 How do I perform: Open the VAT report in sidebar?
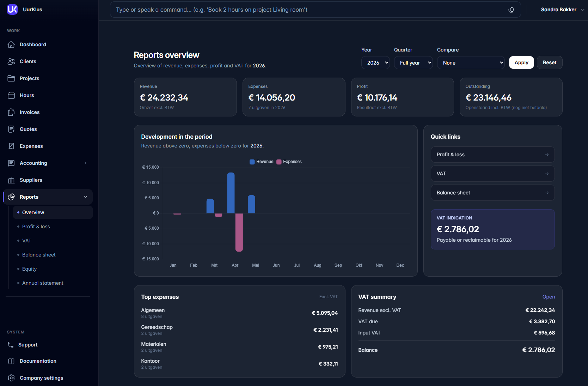[53, 241]
